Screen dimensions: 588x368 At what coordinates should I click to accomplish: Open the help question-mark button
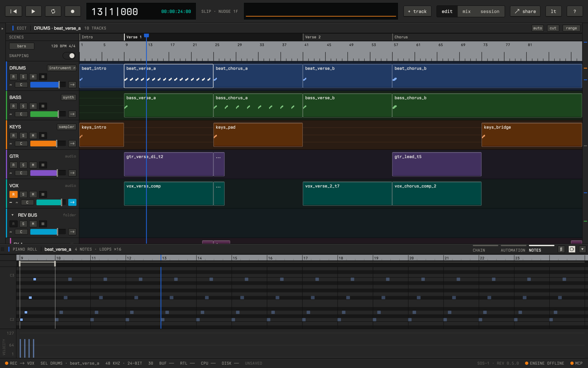tap(575, 11)
